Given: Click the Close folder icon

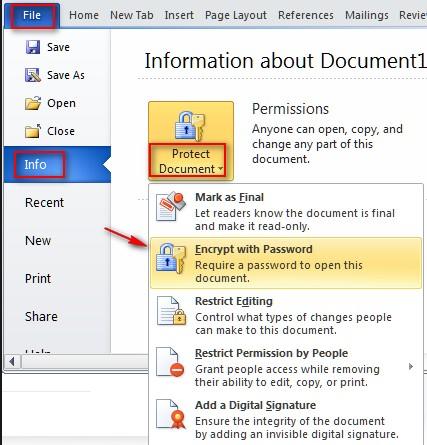Looking at the screenshot, I should (x=33, y=131).
